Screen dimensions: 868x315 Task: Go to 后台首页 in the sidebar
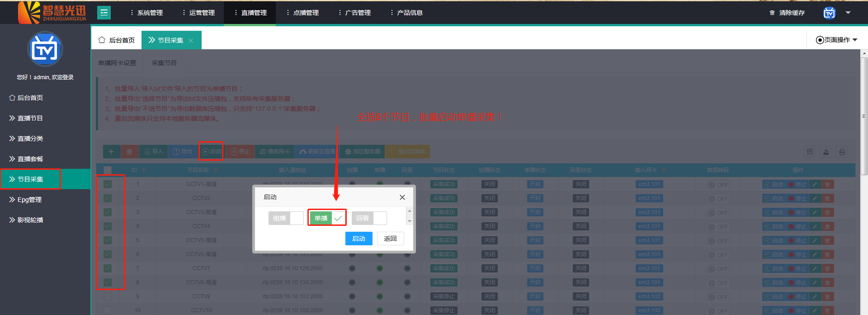pos(45,98)
